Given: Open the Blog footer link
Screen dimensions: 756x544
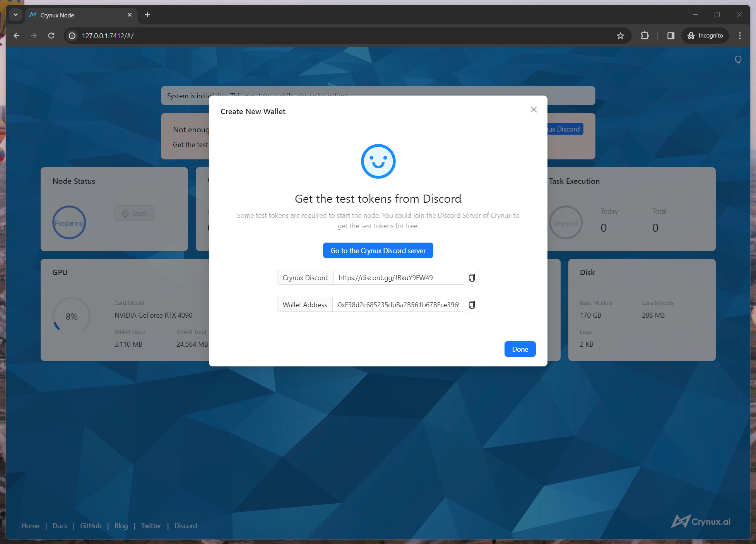Looking at the screenshot, I should pyautogui.click(x=121, y=525).
